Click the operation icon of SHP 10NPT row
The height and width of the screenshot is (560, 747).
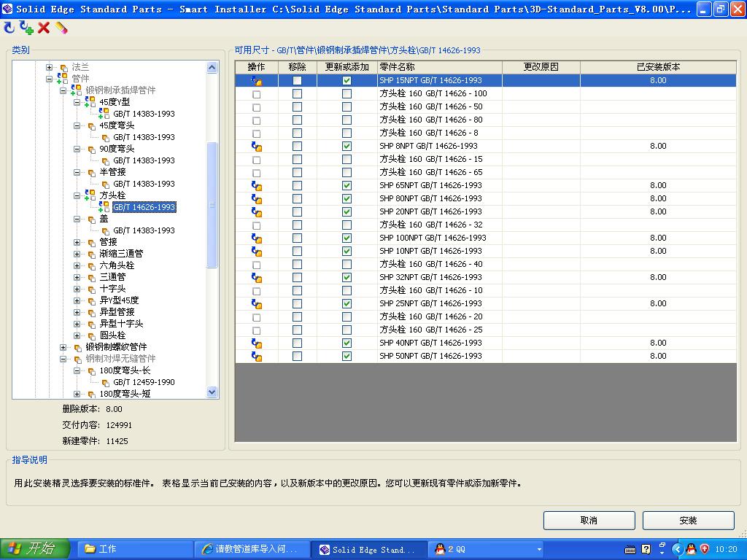257,252
